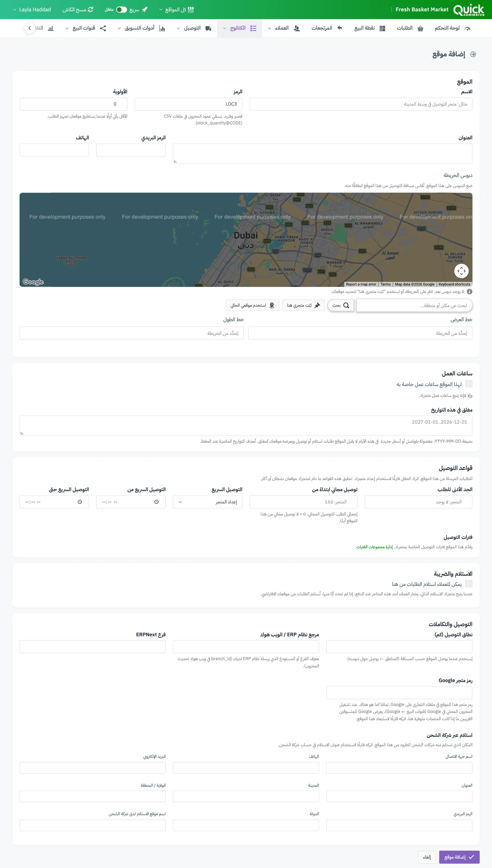Click the أدوات التسويق chart icon

(x=162, y=28)
